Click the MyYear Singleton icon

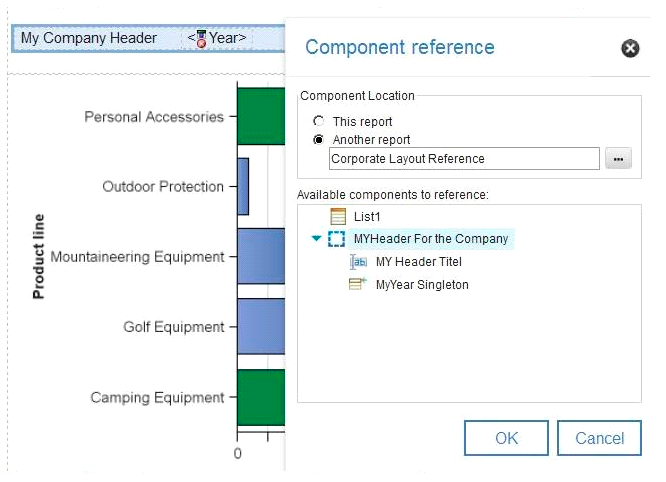click(359, 285)
